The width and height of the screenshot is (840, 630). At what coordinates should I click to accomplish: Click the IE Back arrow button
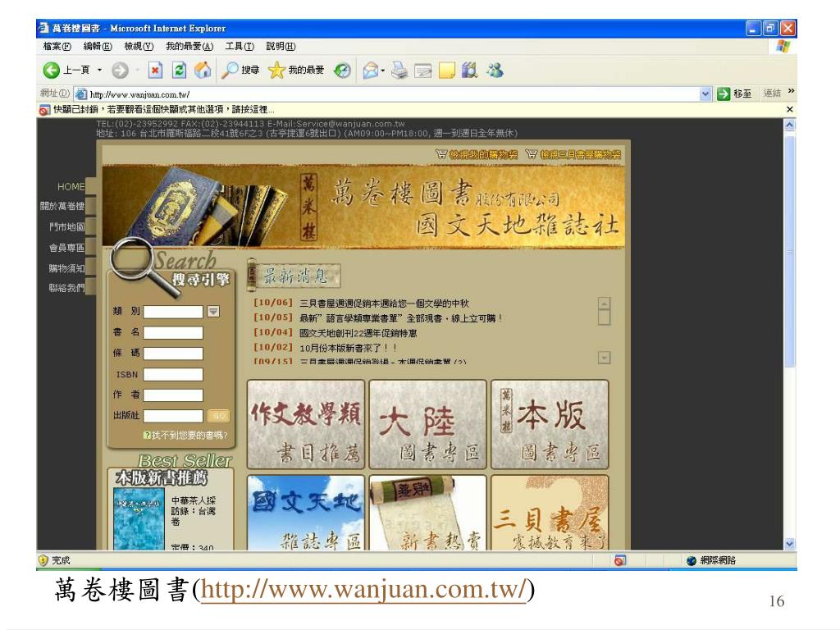pyautogui.click(x=52, y=71)
